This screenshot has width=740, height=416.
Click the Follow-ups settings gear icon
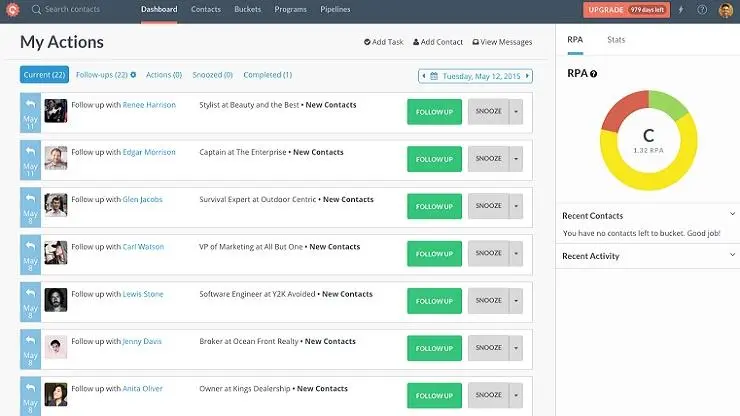coord(133,75)
